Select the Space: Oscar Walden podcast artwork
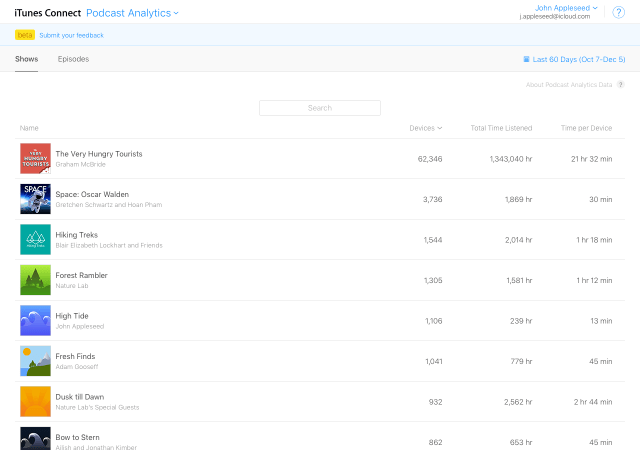 pyautogui.click(x=35, y=199)
